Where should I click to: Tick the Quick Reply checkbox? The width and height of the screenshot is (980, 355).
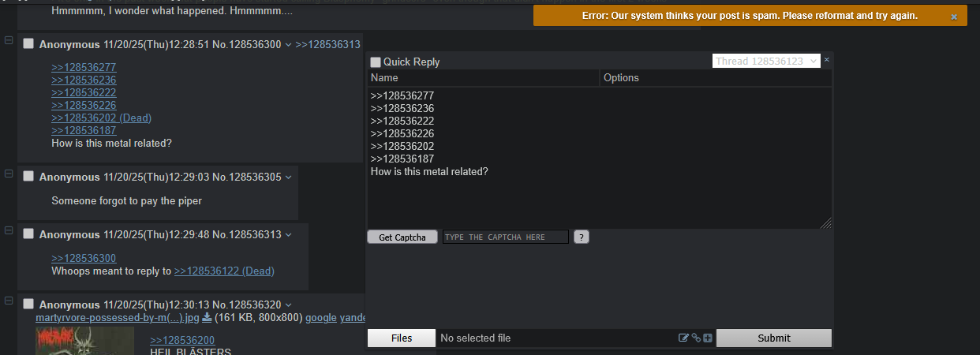pos(376,62)
